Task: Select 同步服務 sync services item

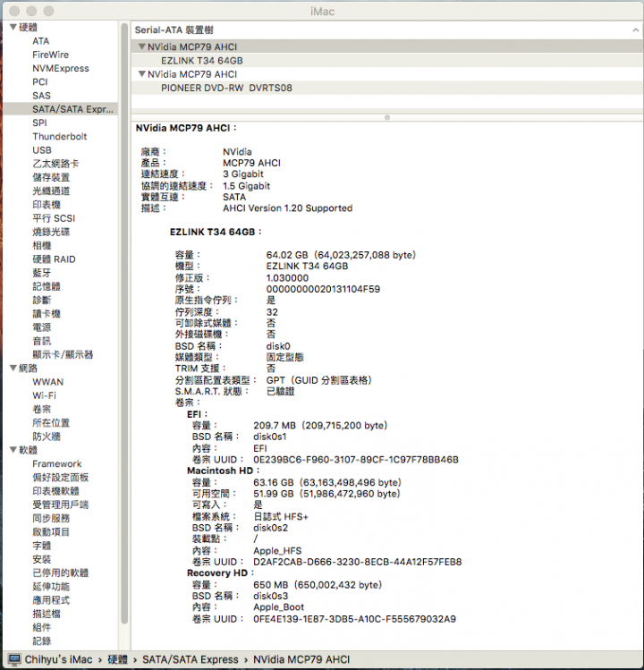Action: click(51, 518)
